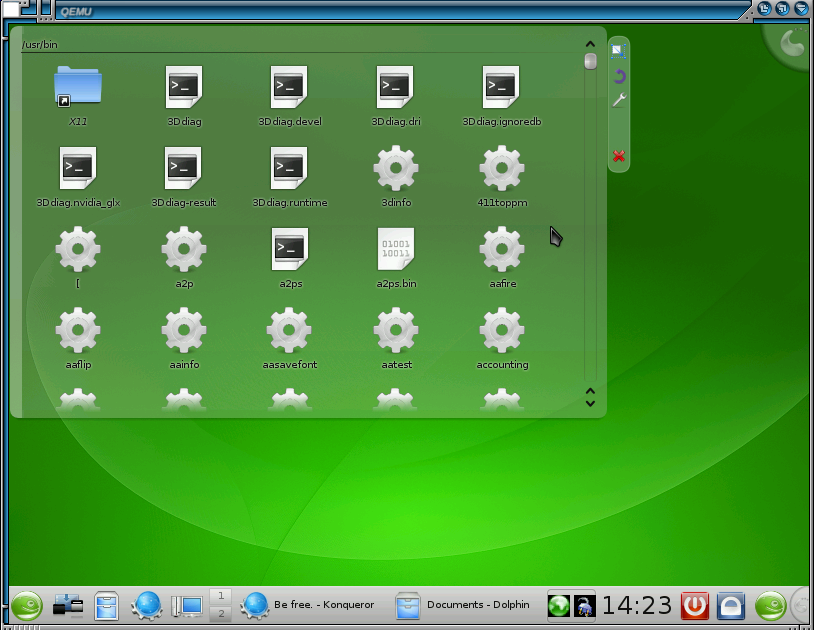Activate the Documents - Dolphin task
This screenshot has width=814, height=630.
click(463, 605)
